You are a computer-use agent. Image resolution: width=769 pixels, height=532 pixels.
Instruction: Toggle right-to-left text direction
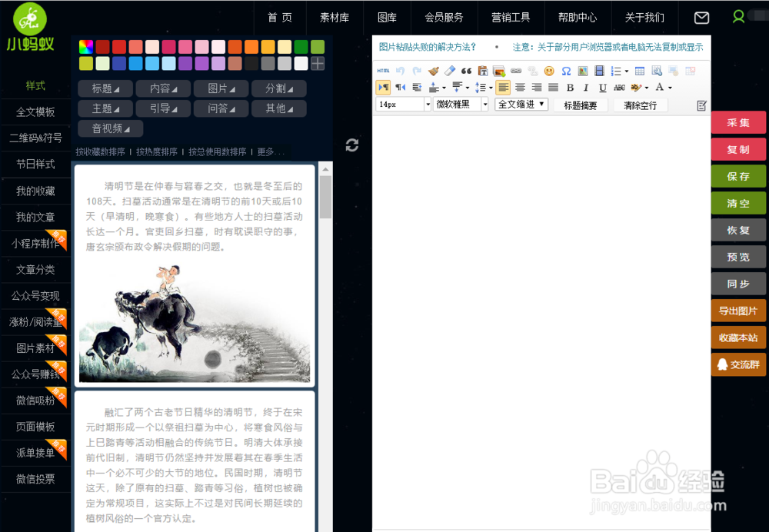400,88
